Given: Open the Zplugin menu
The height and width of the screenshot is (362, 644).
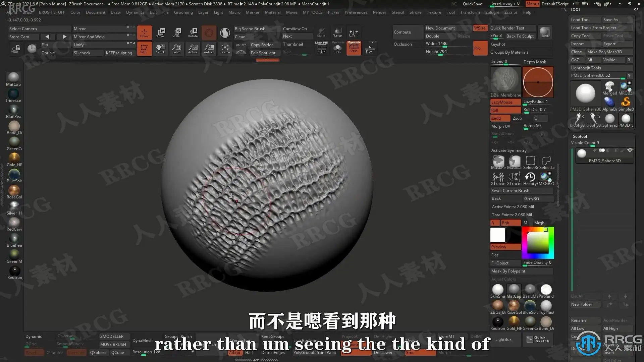Looking at the screenshot, I should tap(492, 12).
